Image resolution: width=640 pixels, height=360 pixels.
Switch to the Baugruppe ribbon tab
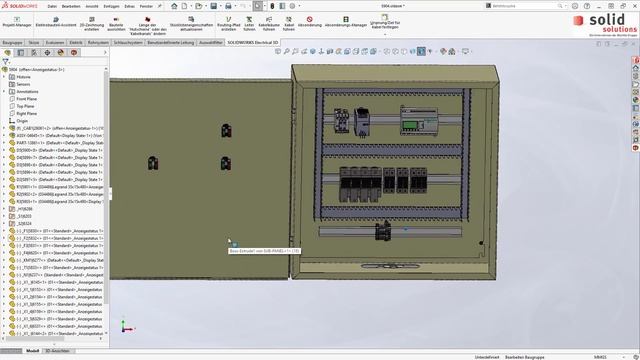point(13,42)
